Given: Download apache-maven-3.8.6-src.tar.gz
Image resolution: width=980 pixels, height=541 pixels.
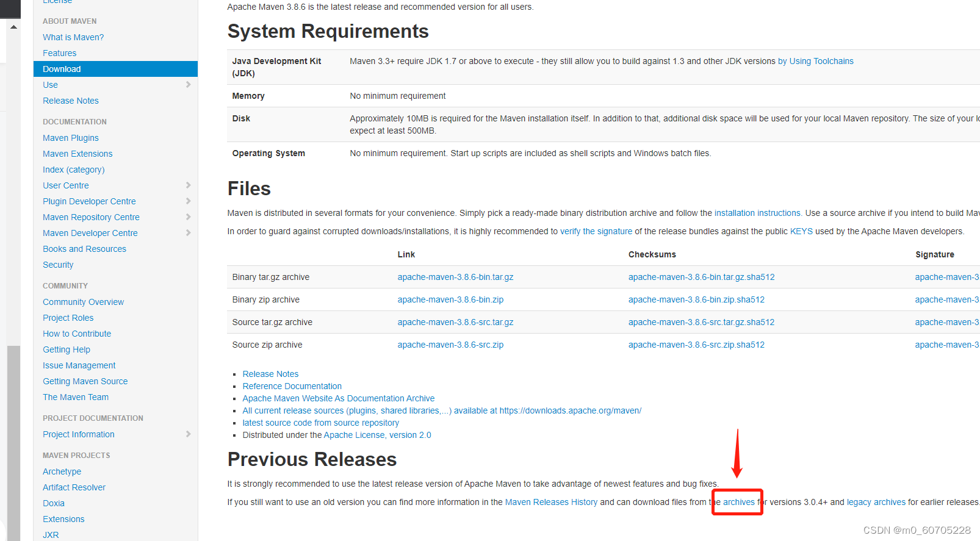Looking at the screenshot, I should tap(455, 322).
